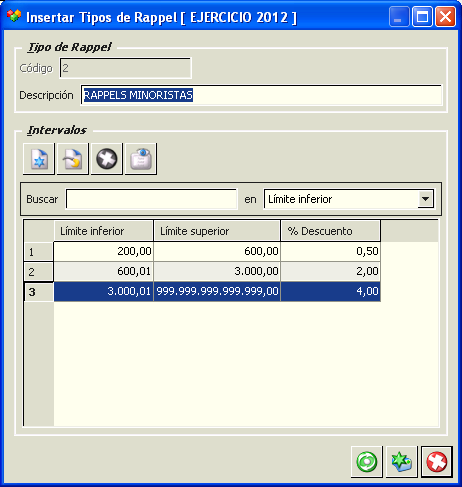This screenshot has height=487, width=462.
Task: Click the delete interval black cross icon
Action: [x=107, y=159]
